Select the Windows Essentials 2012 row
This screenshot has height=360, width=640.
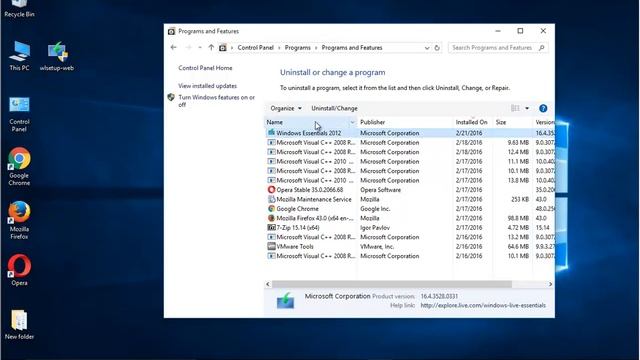[x=409, y=133]
